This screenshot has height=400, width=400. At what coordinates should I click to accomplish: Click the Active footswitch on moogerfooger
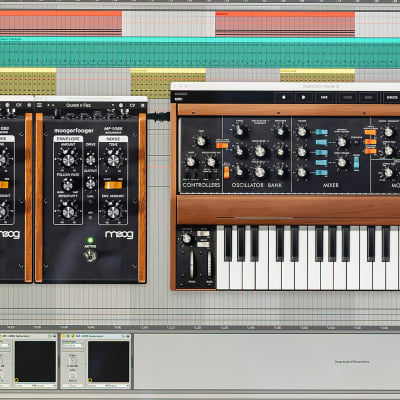[90, 256]
